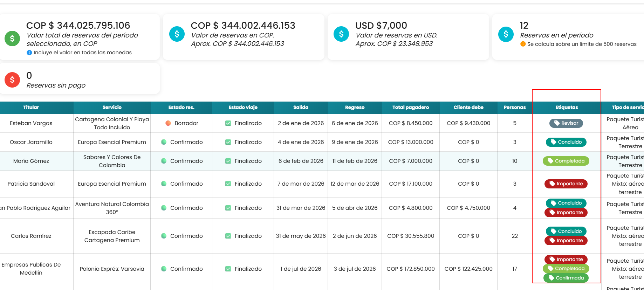This screenshot has height=290, width=644.
Task: Open Oscar Jaramillo's reservation row
Action: (322, 142)
